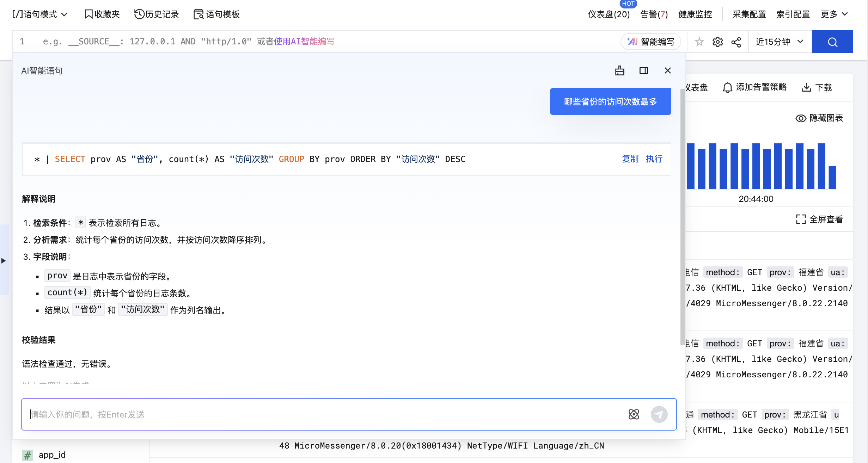868x463 pixels.
Task: Click the deep thinking atom icon
Action: point(634,414)
